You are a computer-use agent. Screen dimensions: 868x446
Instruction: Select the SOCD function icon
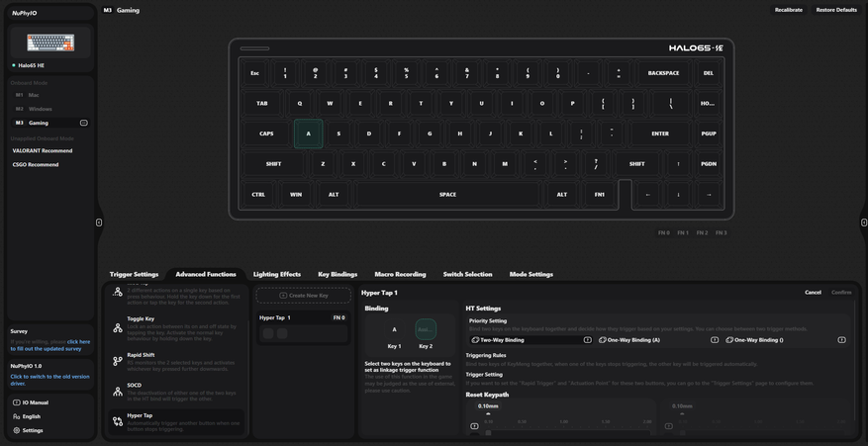coord(118,392)
